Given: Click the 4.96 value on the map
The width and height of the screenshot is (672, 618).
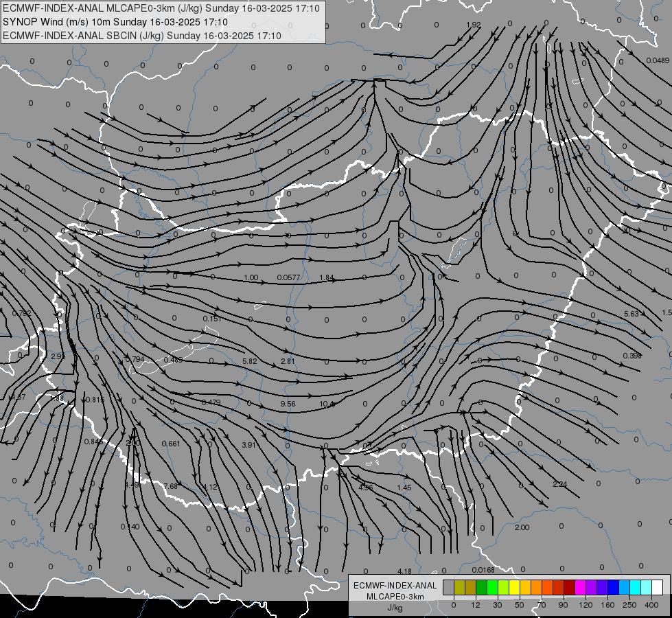Looking at the screenshot, I should pyautogui.click(x=366, y=488).
